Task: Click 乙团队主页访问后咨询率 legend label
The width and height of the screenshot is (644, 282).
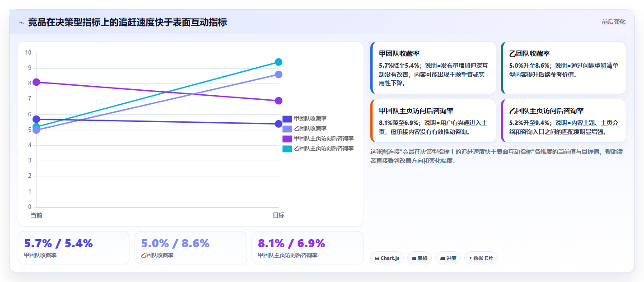Action: click(324, 148)
